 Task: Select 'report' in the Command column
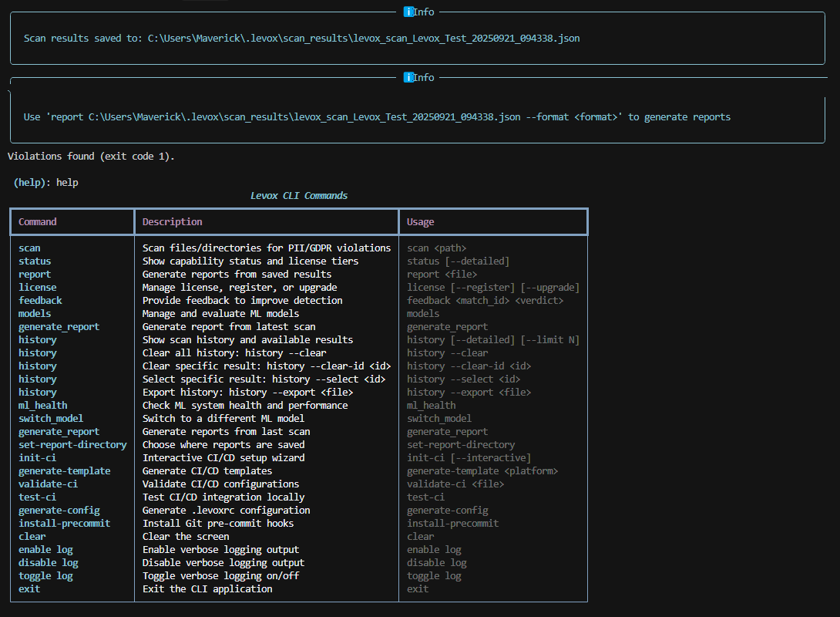point(35,275)
